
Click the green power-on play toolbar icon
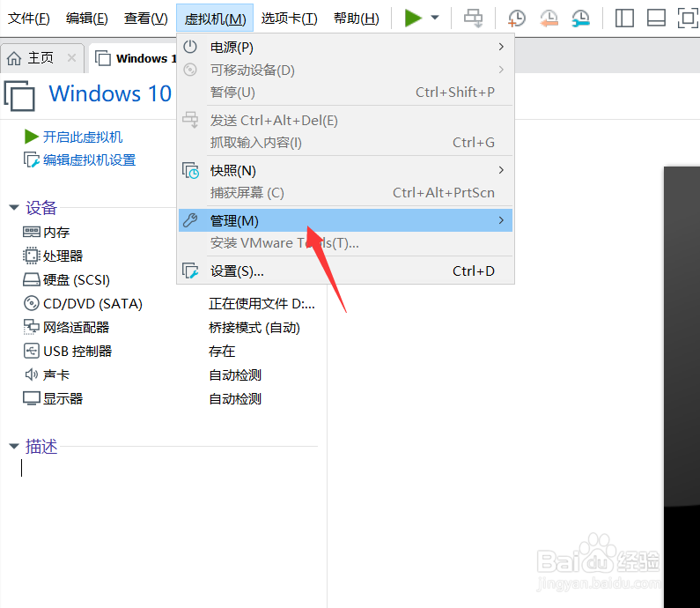[x=413, y=19]
